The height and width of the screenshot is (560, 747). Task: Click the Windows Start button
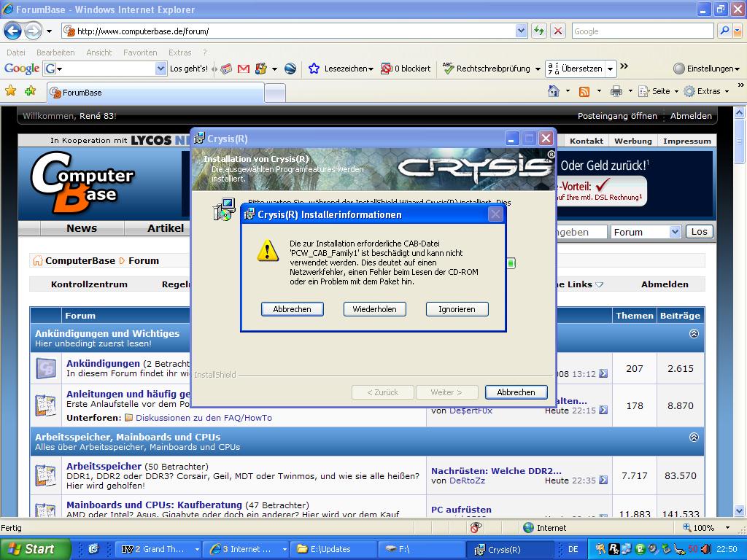click(36, 549)
